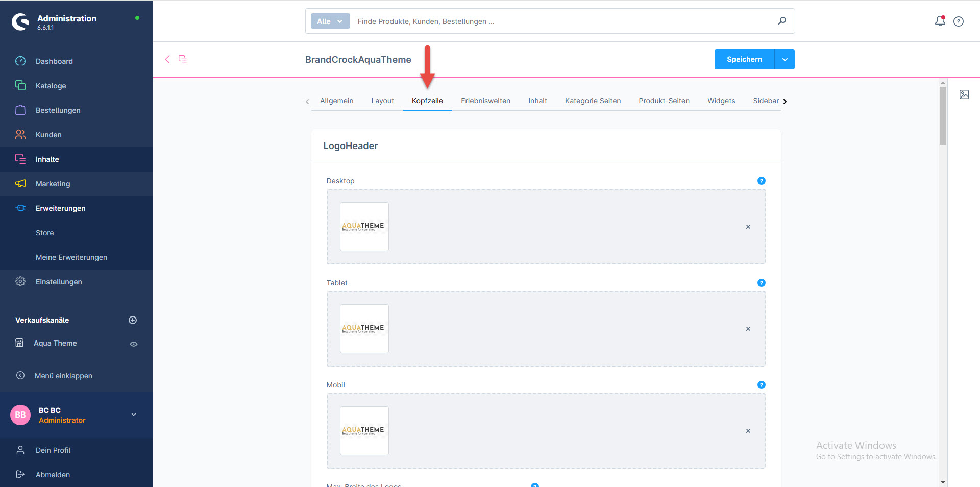Toggle Aqua Theme storefront eye icon
The width and height of the screenshot is (980, 487).
[134, 344]
